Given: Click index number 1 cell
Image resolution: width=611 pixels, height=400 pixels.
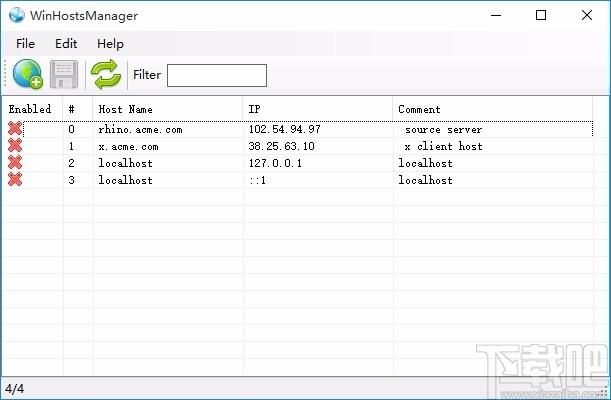Looking at the screenshot, I should click(71, 146).
